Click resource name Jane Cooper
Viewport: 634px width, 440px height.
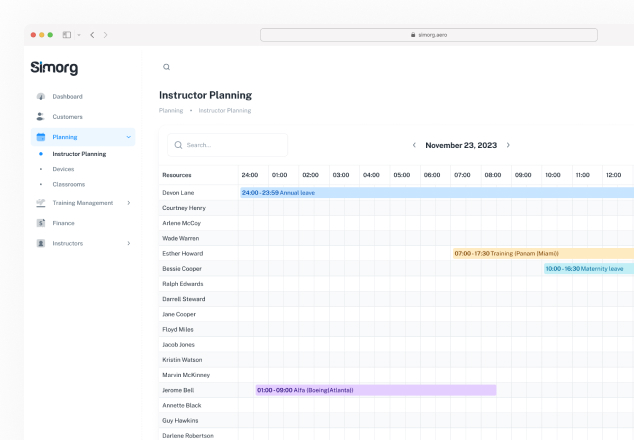pyautogui.click(x=179, y=314)
